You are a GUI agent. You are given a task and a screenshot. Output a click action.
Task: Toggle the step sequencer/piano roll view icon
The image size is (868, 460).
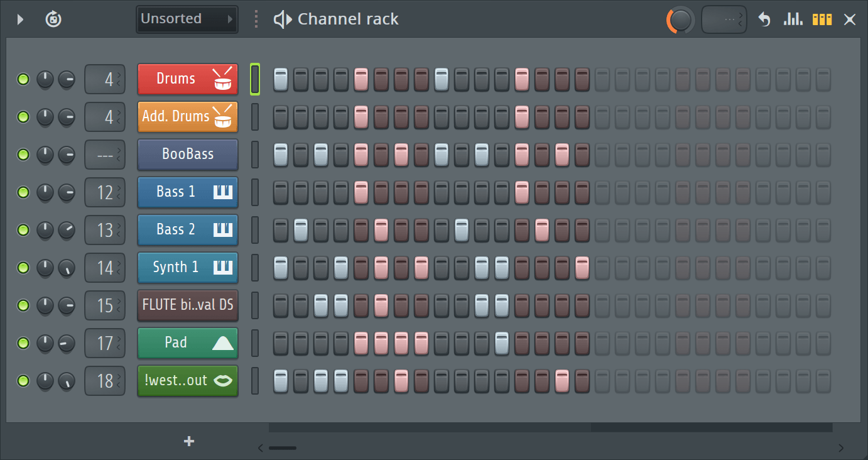(x=822, y=19)
